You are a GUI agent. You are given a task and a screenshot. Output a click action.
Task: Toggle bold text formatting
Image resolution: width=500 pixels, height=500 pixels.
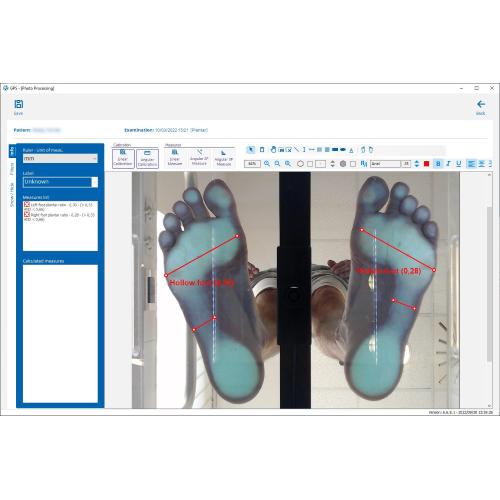click(438, 164)
